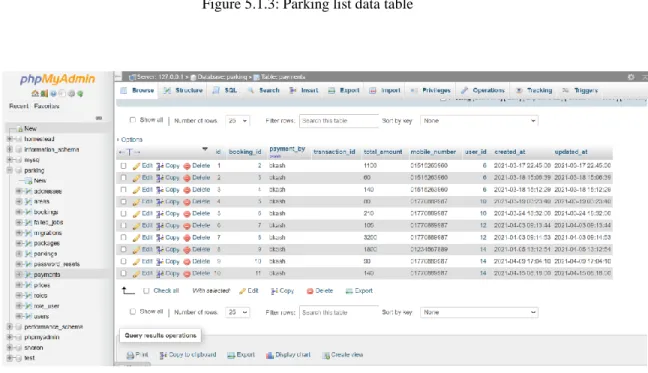Click Copy to clipboard in query results operations
Screen dimensions: 648x373
point(188,355)
